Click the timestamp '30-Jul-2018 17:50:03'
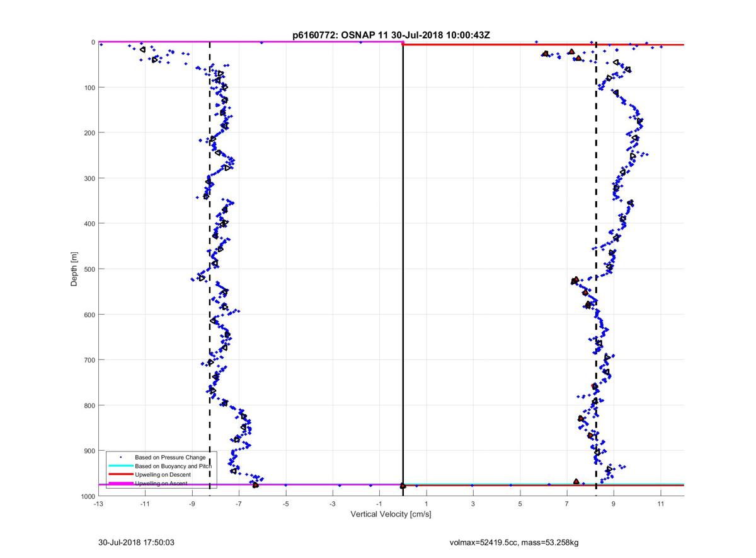 click(137, 542)
